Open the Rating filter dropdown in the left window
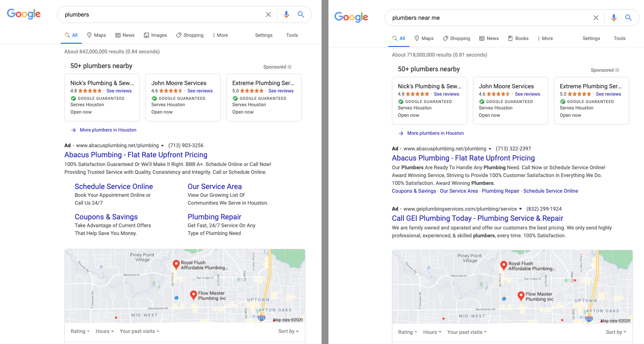Viewport: 644px width, 344px height. tap(80, 331)
